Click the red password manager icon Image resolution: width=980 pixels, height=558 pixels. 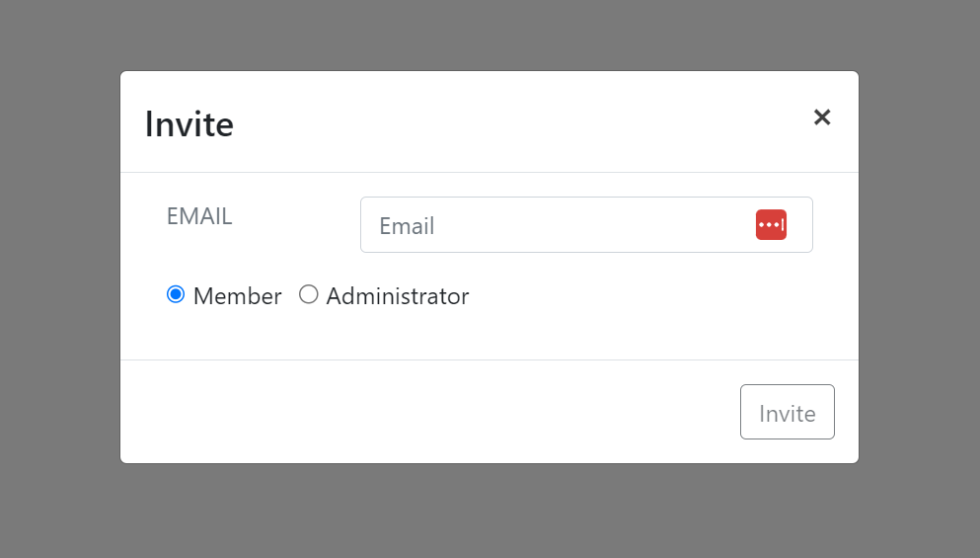(771, 224)
